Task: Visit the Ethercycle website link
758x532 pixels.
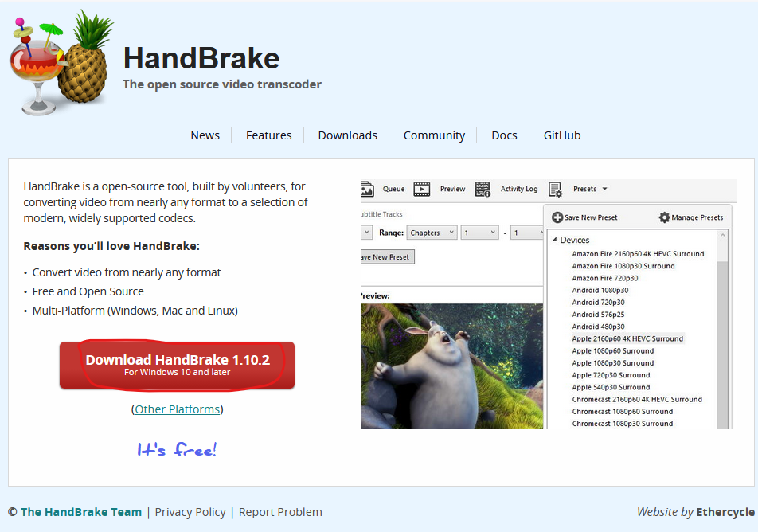Action: point(725,512)
